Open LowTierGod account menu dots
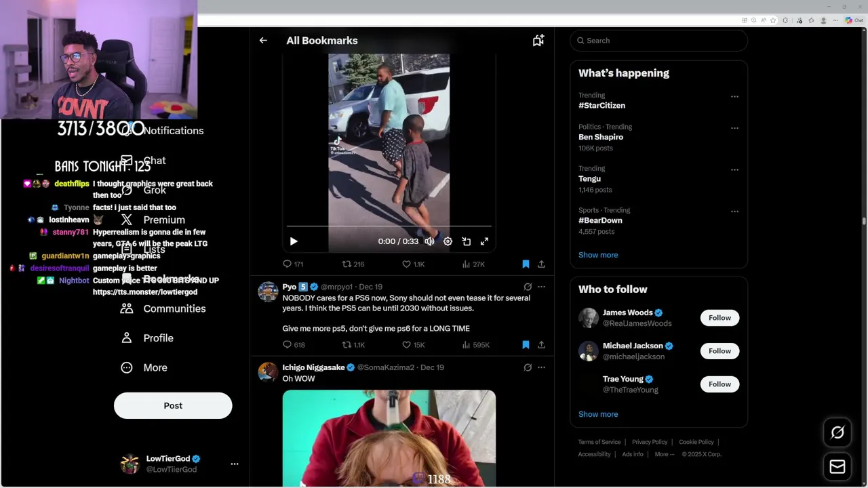Screen dimensions: 868x488 (x=235, y=464)
